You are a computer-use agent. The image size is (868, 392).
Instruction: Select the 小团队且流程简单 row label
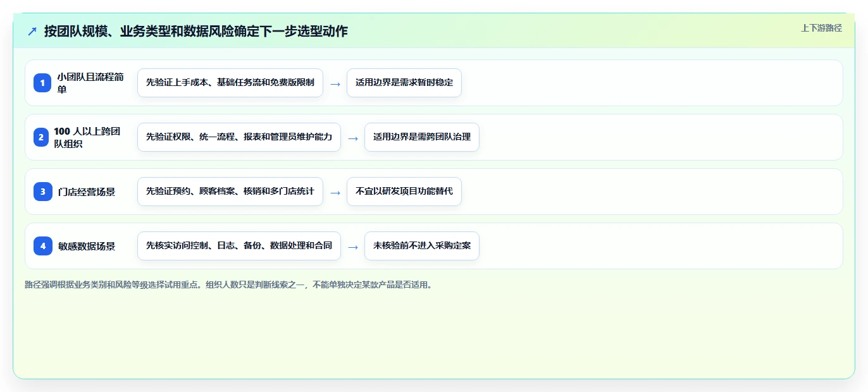pos(90,83)
